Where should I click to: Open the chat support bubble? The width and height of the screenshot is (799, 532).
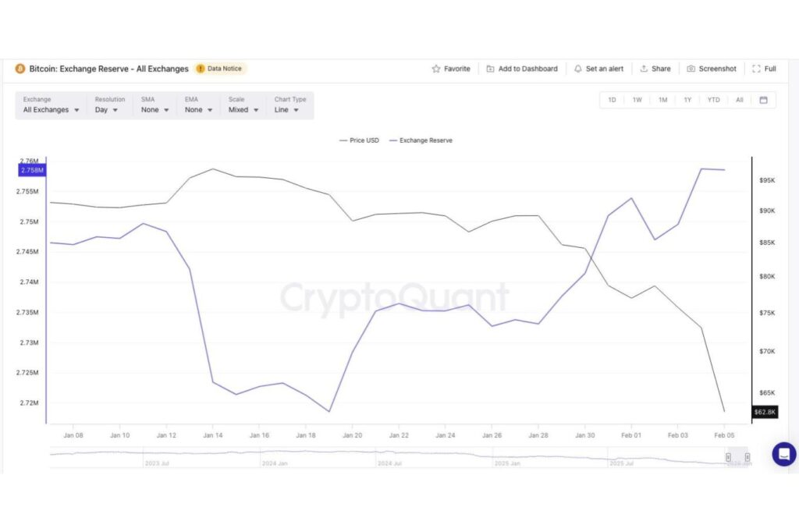coord(783,454)
